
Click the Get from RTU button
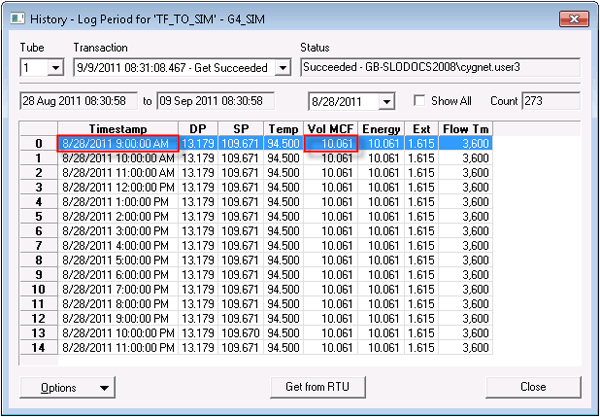point(318,387)
